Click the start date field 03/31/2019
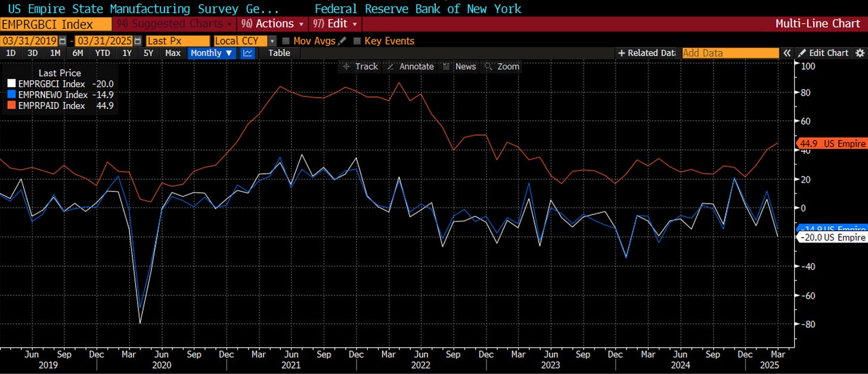The width and height of the screenshot is (868, 374). coord(30,41)
